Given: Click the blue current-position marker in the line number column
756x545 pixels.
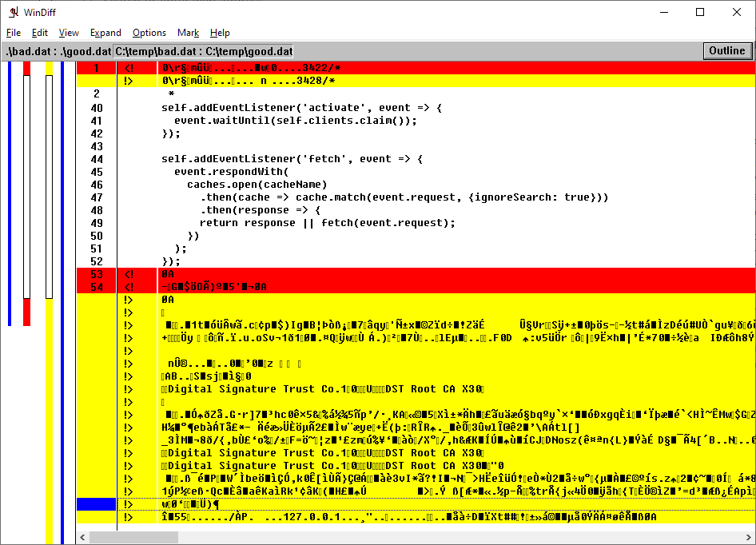Looking at the screenshot, I should pyautogui.click(x=96, y=504).
